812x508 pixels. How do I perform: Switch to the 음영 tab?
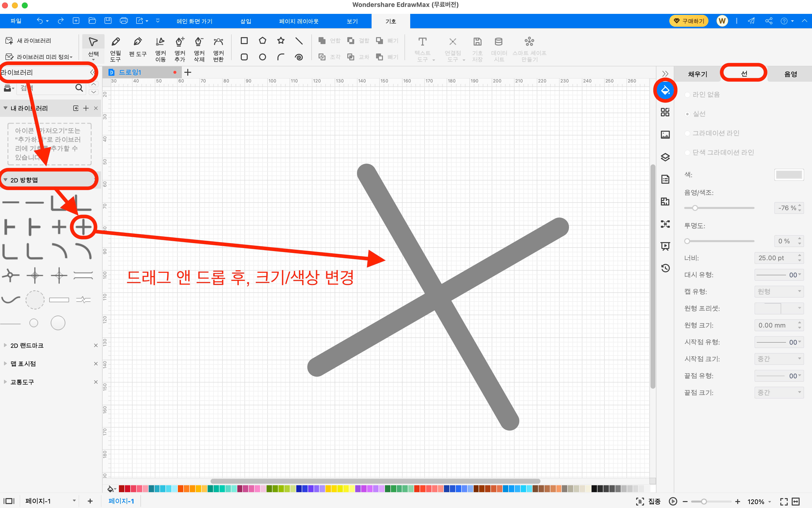point(790,74)
